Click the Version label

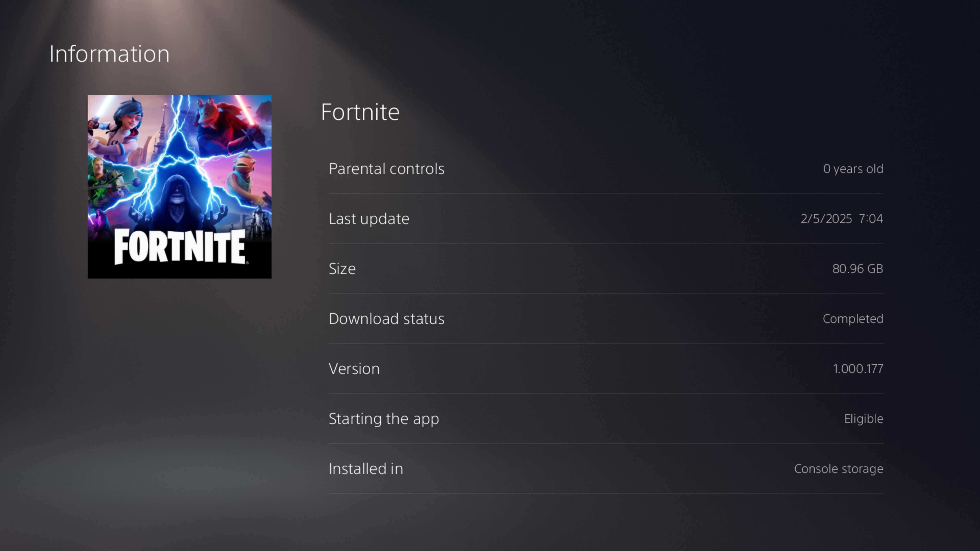tap(354, 368)
